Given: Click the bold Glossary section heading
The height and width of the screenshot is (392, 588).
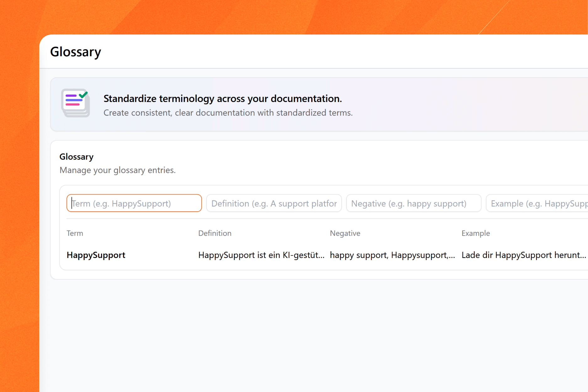Looking at the screenshot, I should point(76,157).
